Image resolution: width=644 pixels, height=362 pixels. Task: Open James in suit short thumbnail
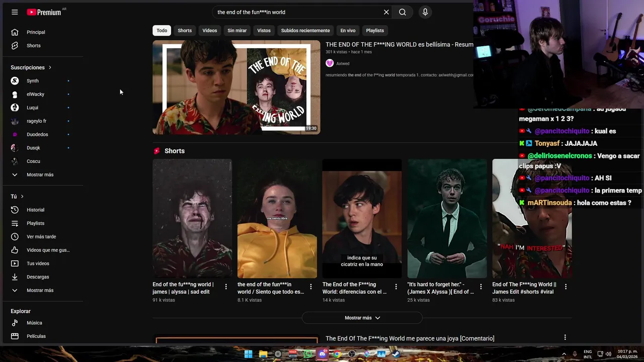(x=447, y=219)
